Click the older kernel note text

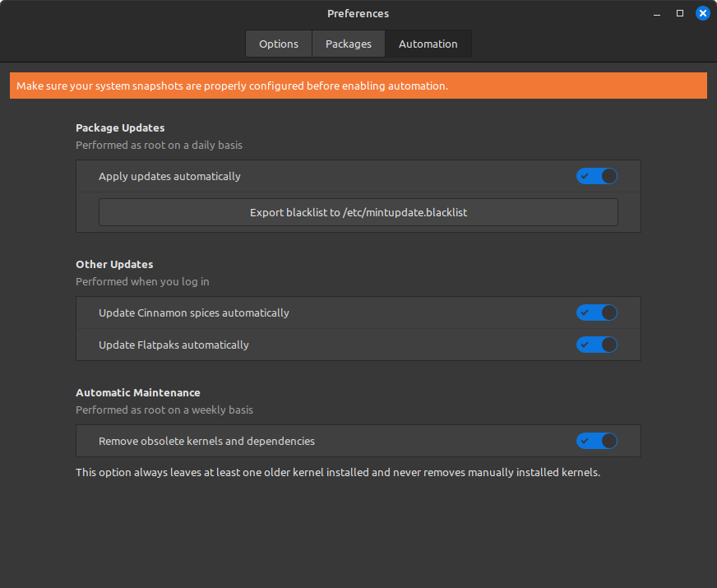(x=338, y=472)
